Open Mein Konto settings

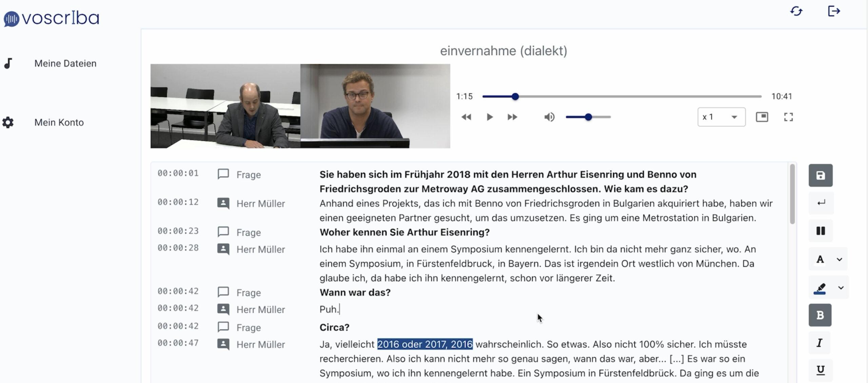[x=59, y=122]
